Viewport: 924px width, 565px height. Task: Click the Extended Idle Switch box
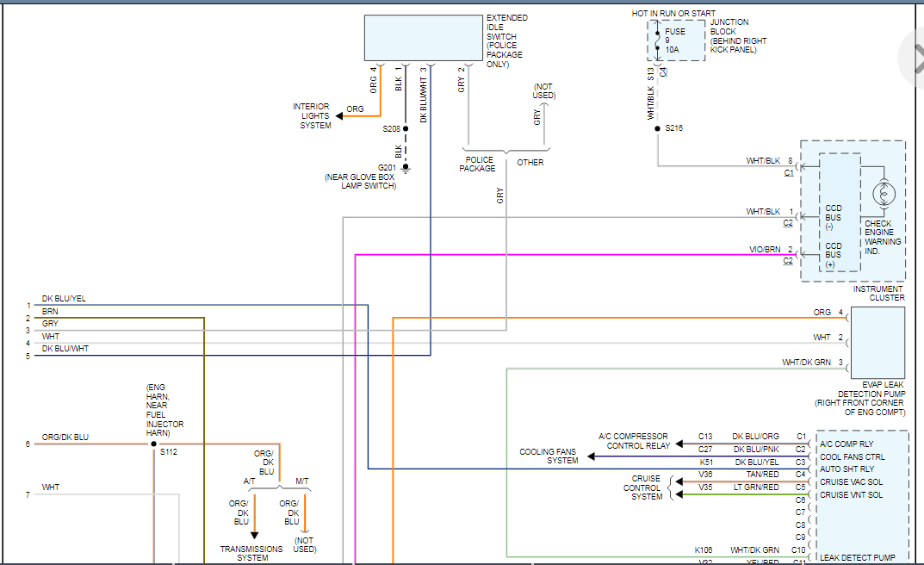tap(423, 37)
